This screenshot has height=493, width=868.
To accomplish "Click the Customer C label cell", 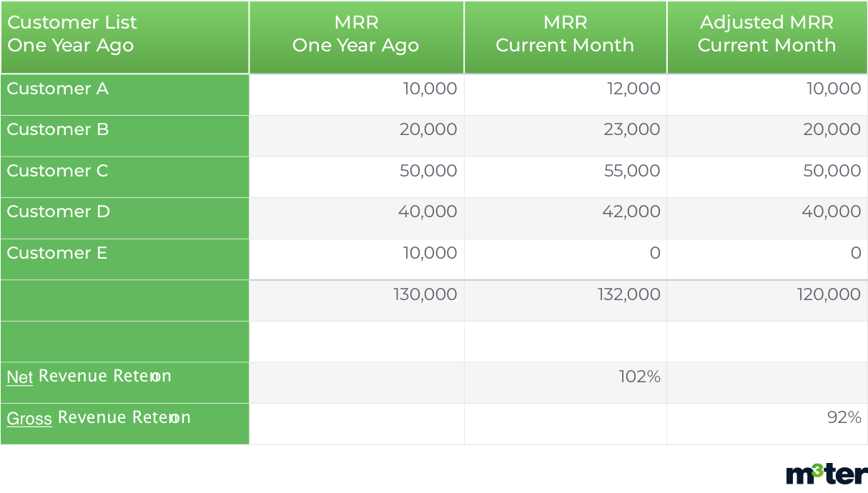I will tap(58, 171).
